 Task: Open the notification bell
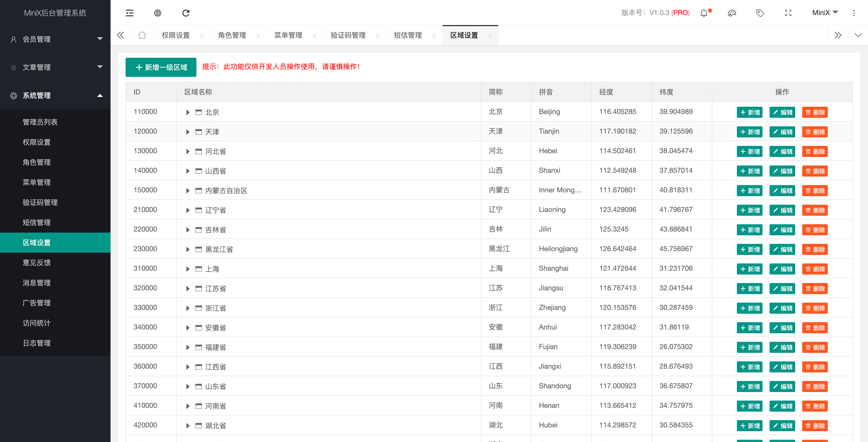[704, 13]
